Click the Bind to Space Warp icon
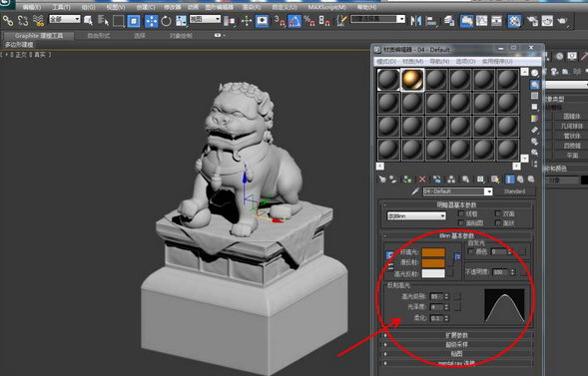588x376 pixels. [38, 21]
